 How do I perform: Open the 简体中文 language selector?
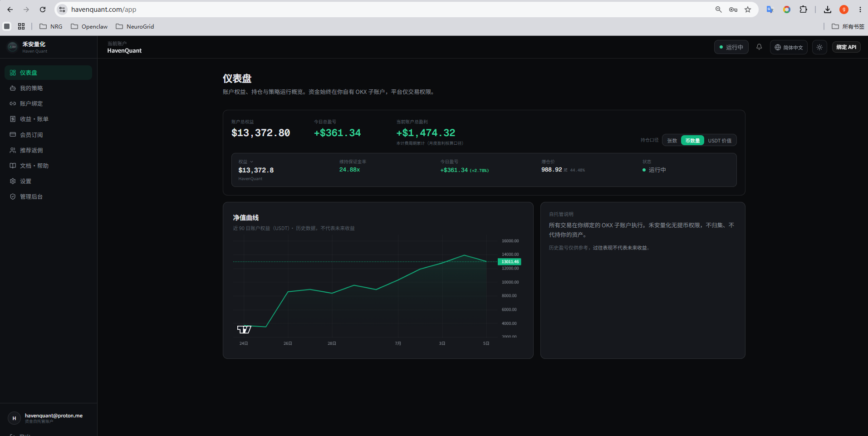(789, 47)
